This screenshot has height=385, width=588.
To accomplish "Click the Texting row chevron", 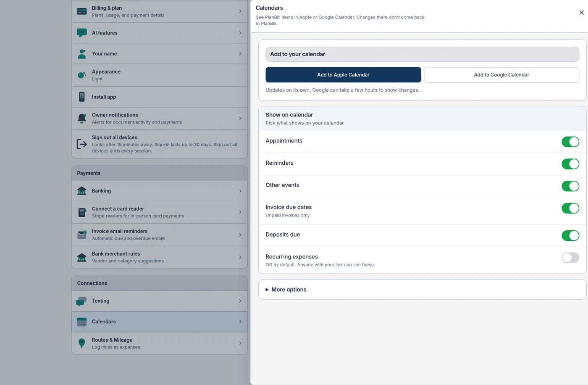I will point(240,301).
